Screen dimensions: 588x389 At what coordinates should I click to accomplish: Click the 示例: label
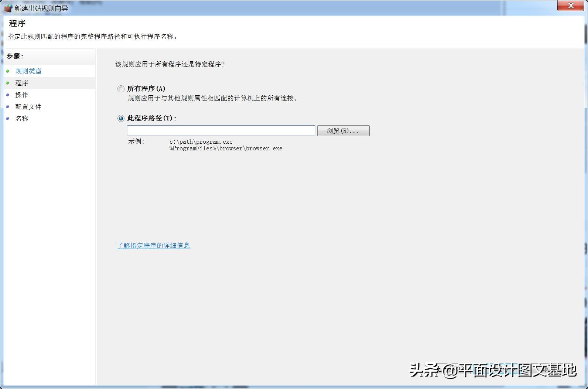coord(136,142)
